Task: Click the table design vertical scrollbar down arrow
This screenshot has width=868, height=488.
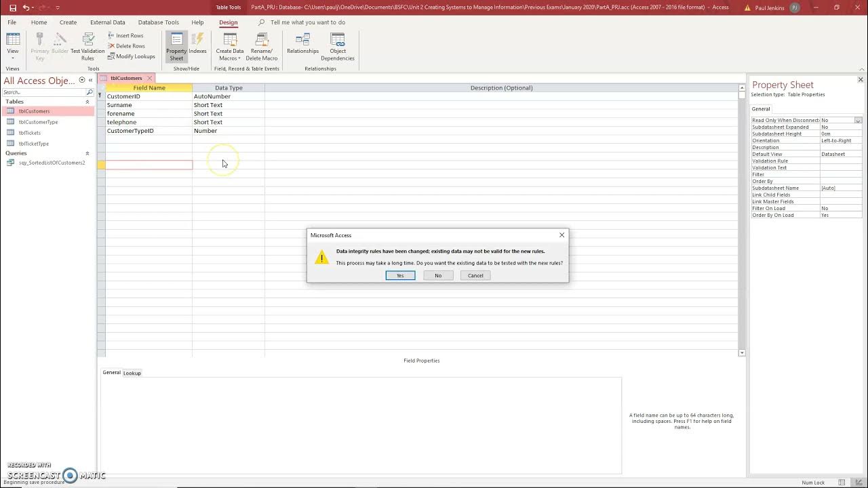Action: point(742,352)
